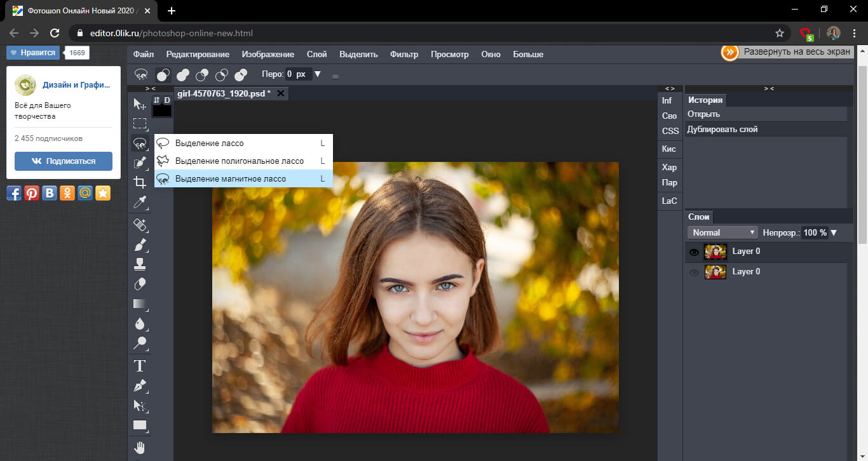Select the Rectangle shape tool

(140, 425)
